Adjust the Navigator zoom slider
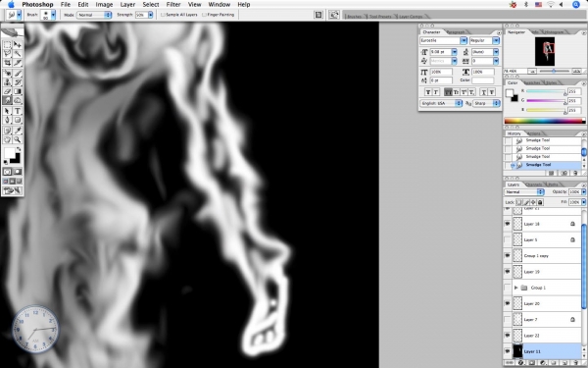The image size is (588, 368). (554, 71)
